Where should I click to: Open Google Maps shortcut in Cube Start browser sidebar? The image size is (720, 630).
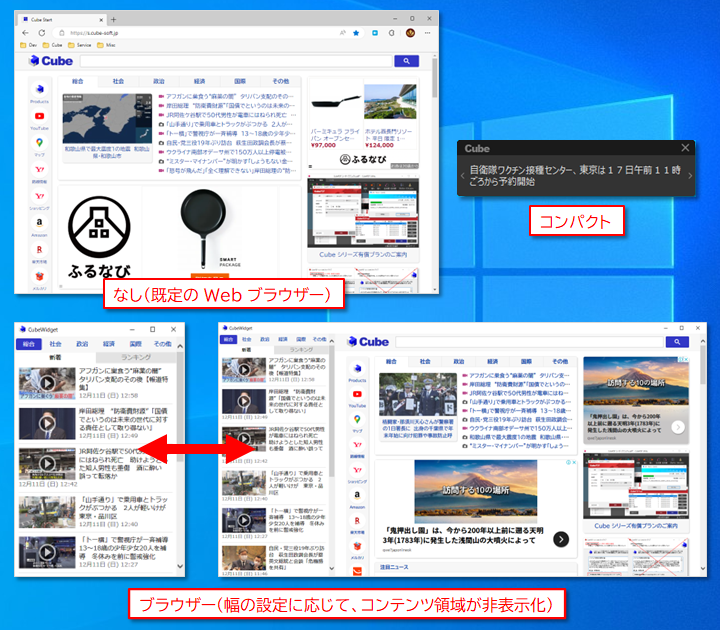point(39,146)
